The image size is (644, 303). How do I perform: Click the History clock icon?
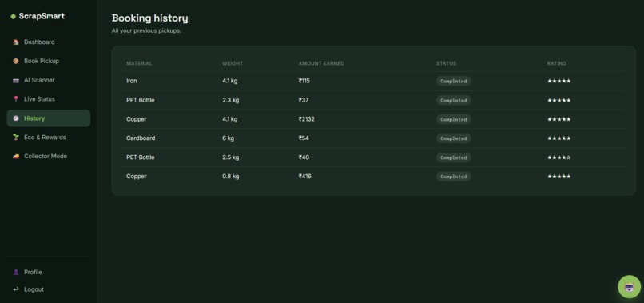click(x=16, y=118)
